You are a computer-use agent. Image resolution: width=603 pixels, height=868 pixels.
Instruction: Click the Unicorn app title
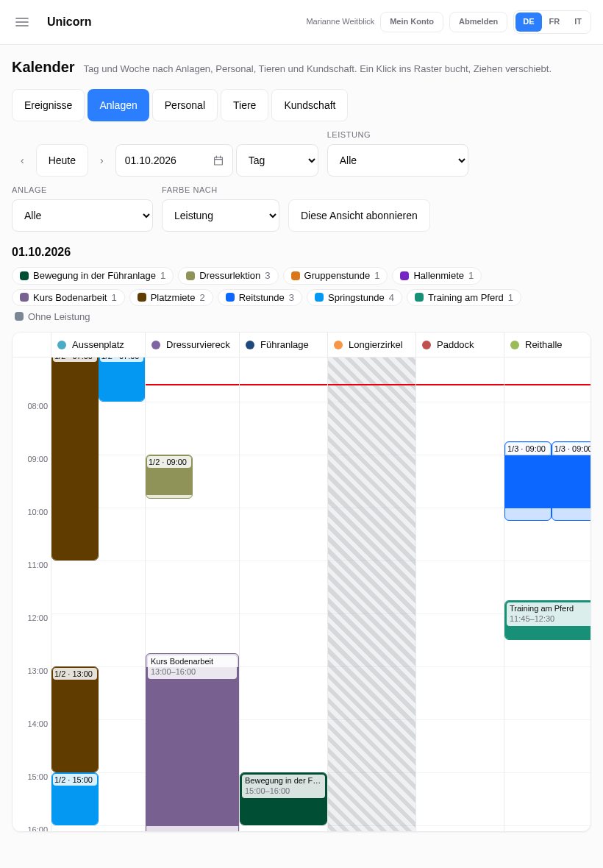click(69, 21)
